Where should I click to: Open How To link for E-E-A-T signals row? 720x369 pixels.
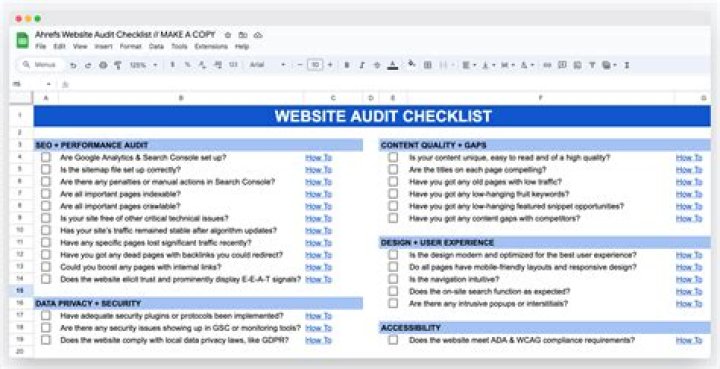tap(318, 280)
